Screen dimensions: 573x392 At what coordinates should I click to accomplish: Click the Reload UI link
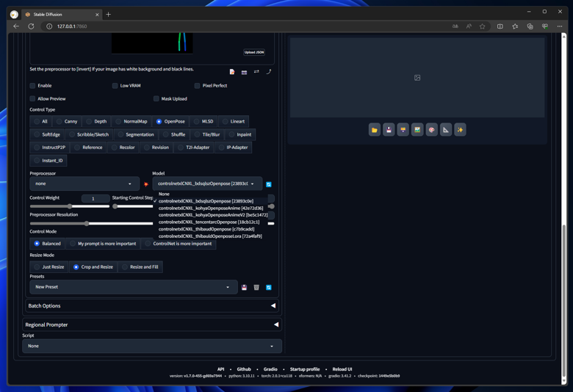click(342, 369)
